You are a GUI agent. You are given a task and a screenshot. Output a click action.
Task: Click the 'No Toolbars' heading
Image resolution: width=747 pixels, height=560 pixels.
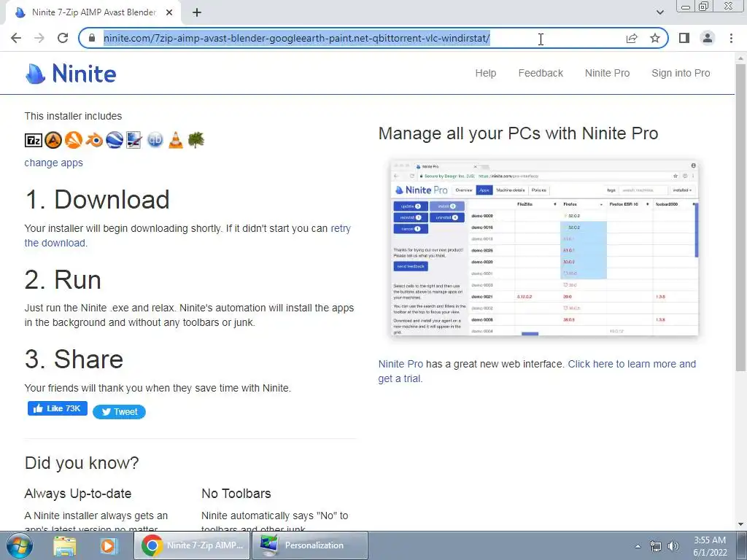[236, 494]
